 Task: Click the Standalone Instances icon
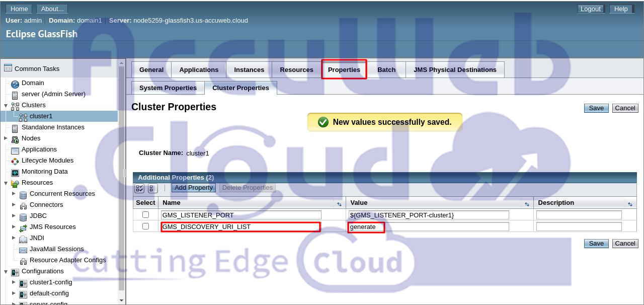(x=15, y=128)
